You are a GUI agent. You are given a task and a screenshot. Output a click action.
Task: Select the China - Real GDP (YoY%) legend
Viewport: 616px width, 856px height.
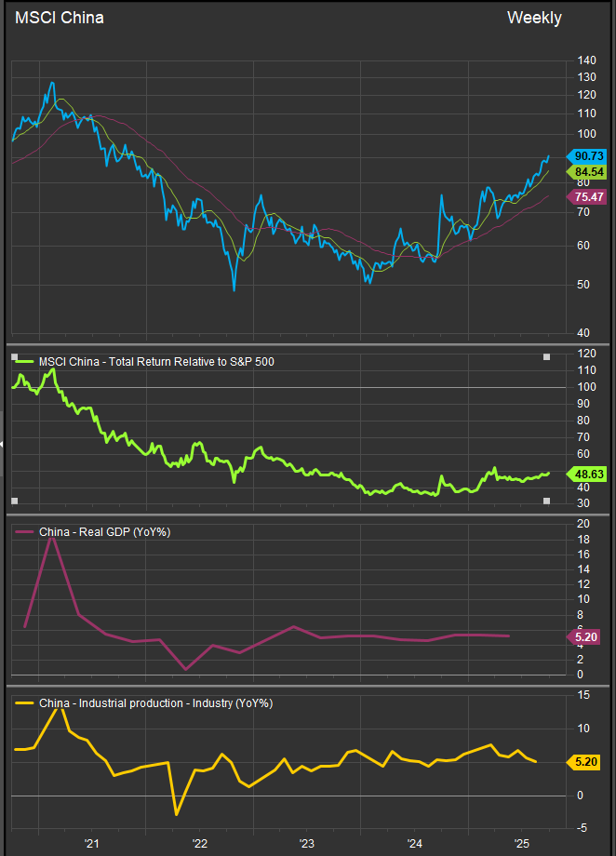[x=104, y=531]
